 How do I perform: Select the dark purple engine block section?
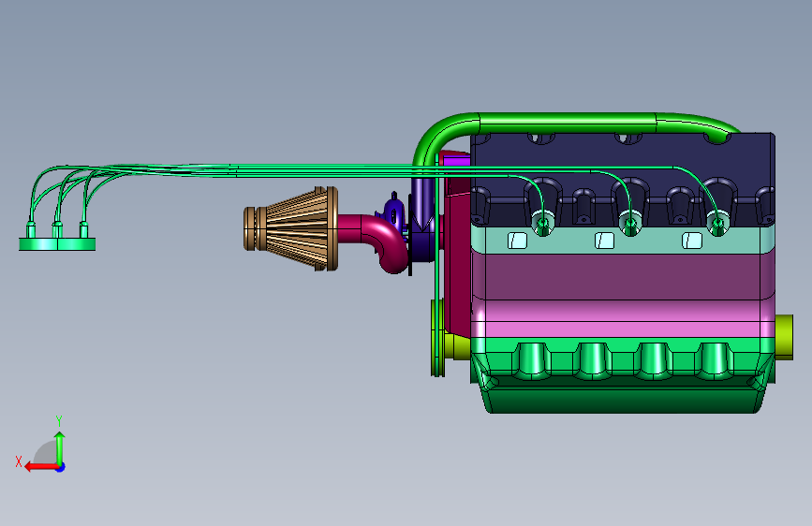click(623, 276)
